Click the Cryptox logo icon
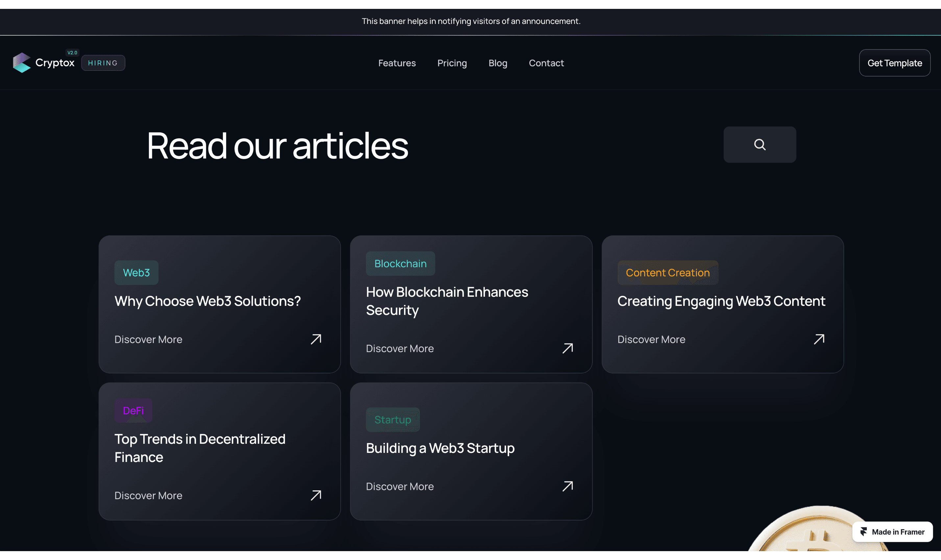The image size is (941, 560). click(22, 63)
